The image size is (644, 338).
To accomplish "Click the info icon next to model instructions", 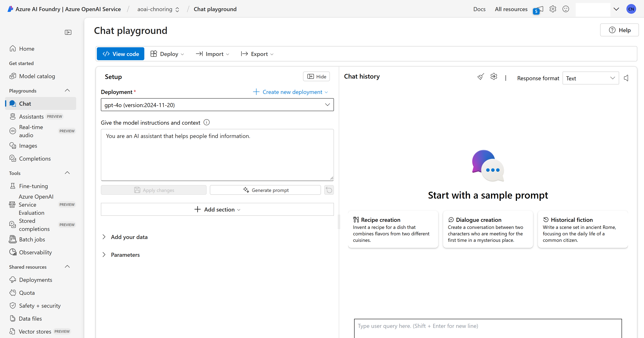I will coord(207,122).
